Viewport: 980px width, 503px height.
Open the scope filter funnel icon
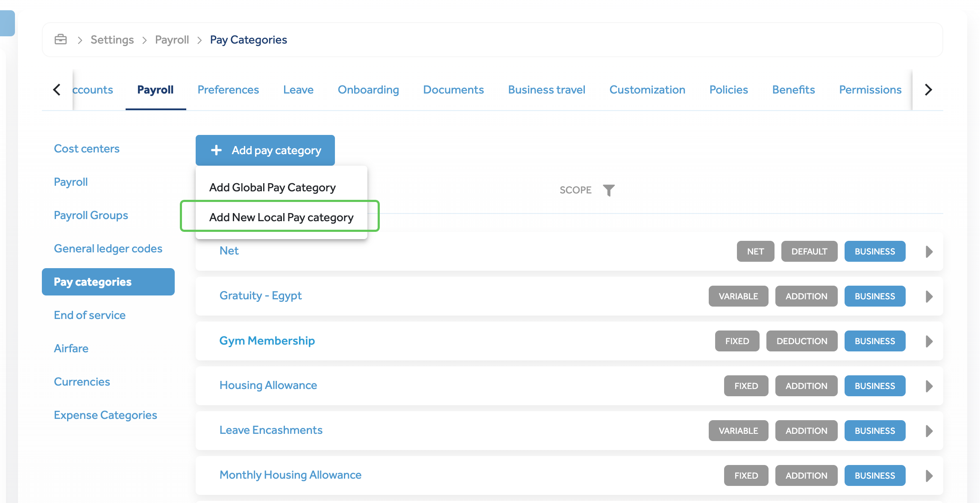pos(610,190)
